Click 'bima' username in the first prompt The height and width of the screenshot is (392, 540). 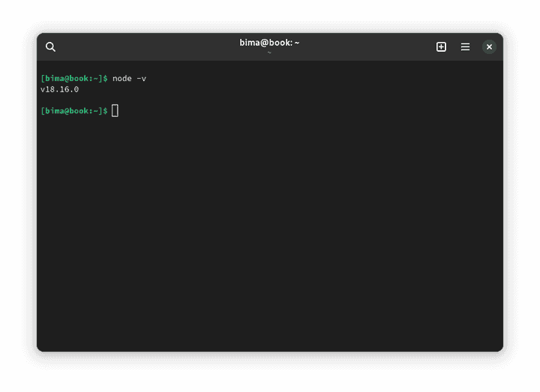click(52, 78)
